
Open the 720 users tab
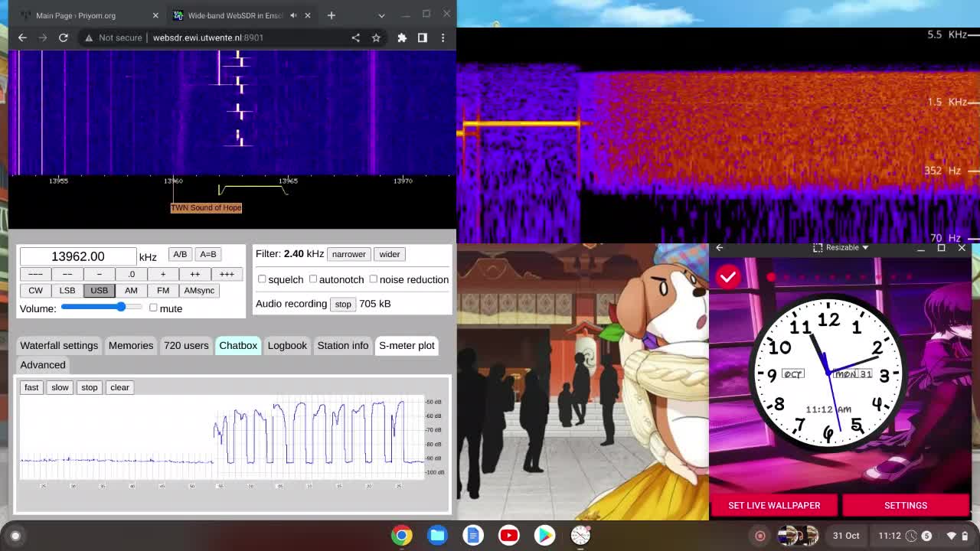pyautogui.click(x=186, y=345)
